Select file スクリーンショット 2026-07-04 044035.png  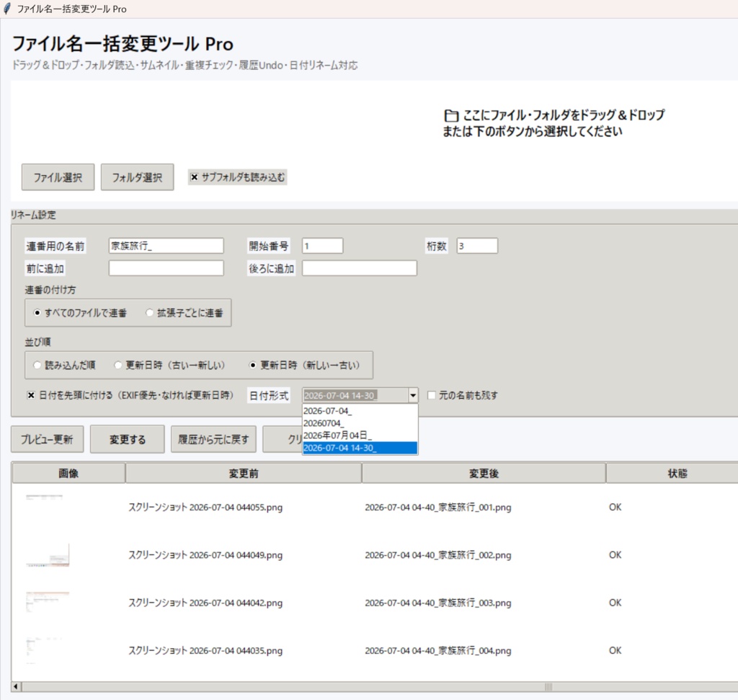click(205, 650)
